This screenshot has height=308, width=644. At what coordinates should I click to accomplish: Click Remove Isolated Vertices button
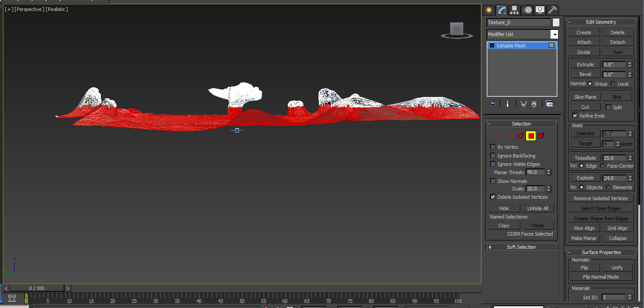pyautogui.click(x=601, y=198)
